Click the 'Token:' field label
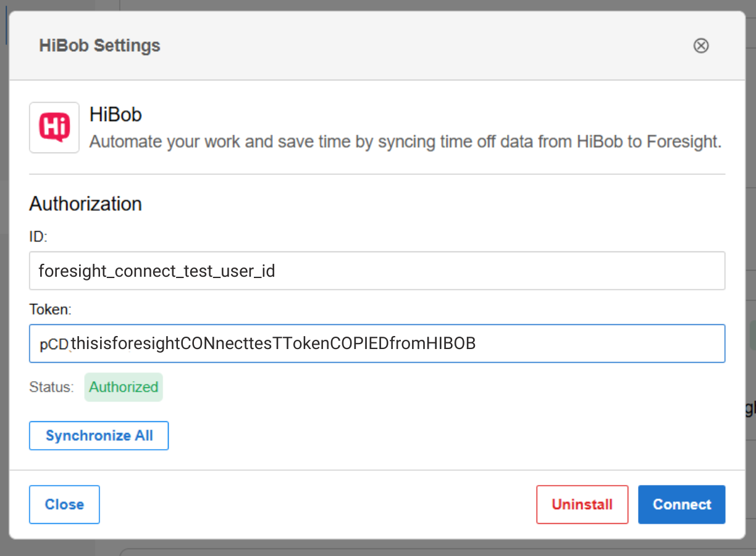Image resolution: width=756 pixels, height=556 pixels. 51,310
